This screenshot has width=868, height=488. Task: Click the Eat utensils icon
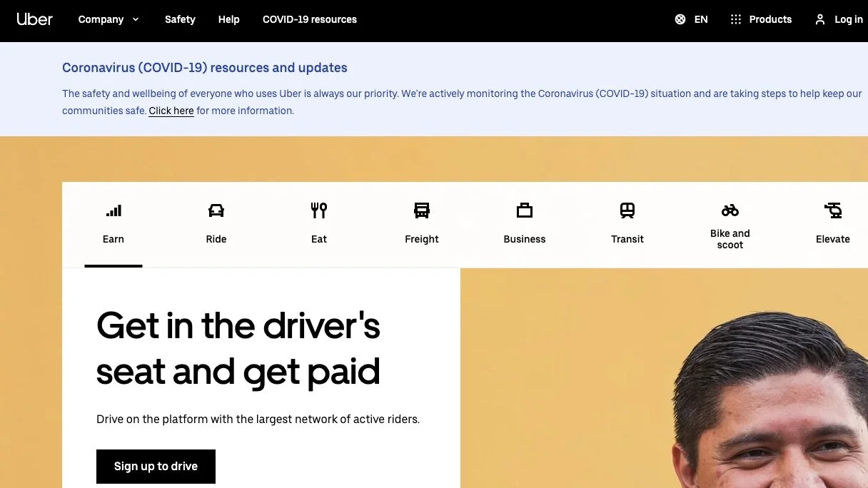point(318,210)
